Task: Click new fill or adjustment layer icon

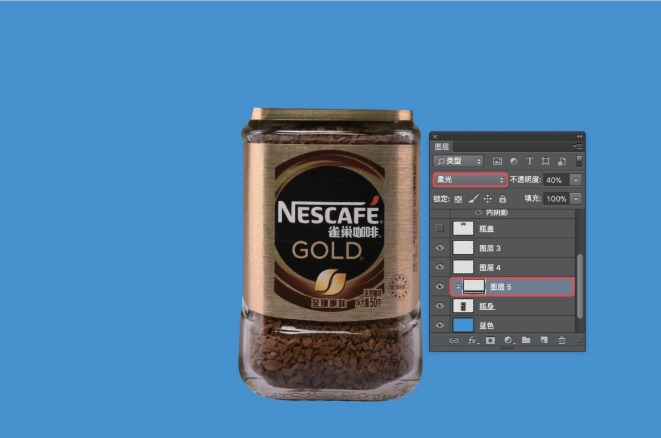Action: click(508, 340)
